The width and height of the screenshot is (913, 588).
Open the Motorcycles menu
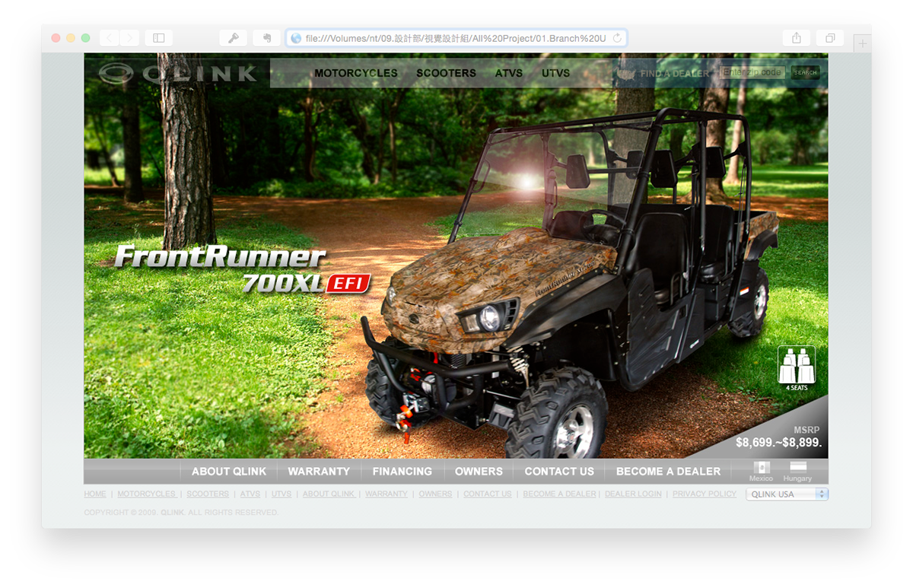(x=356, y=74)
